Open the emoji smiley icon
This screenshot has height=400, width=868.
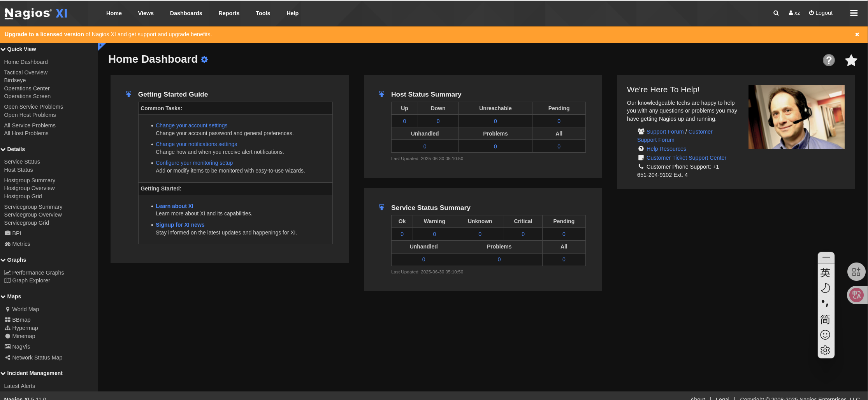pos(825,335)
